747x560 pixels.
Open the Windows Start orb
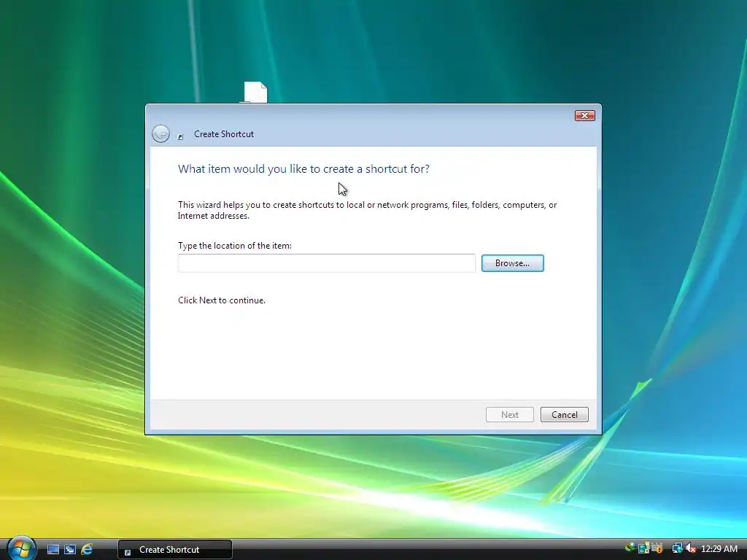tap(21, 548)
